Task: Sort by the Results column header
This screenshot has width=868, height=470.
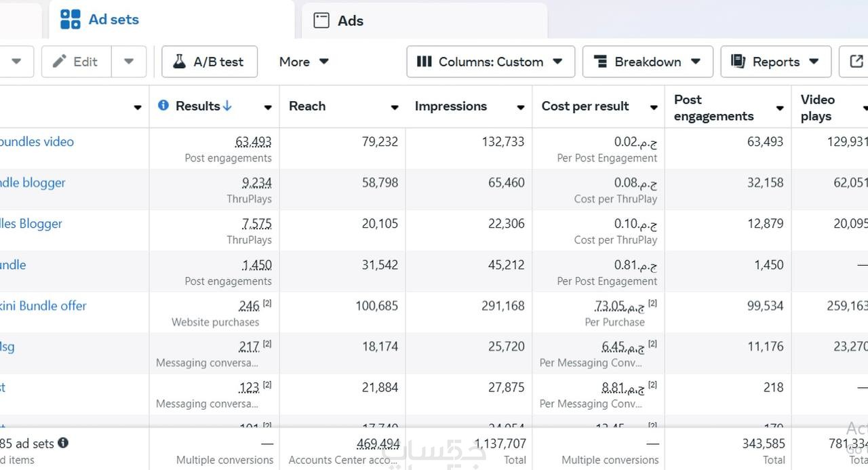Action: [x=197, y=106]
